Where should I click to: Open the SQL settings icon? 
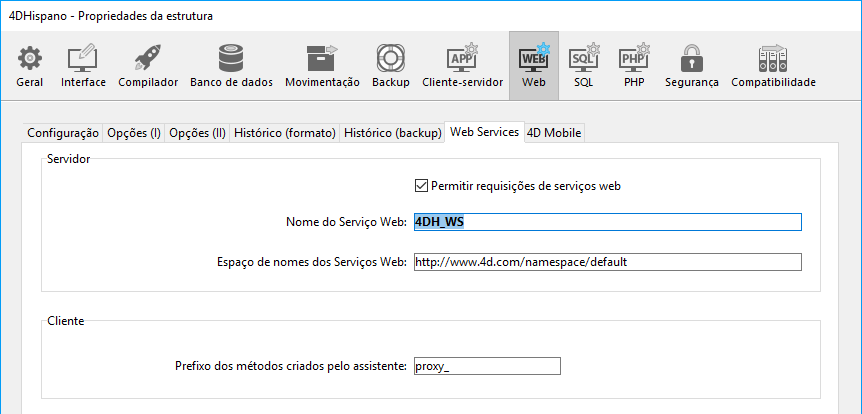(x=584, y=60)
